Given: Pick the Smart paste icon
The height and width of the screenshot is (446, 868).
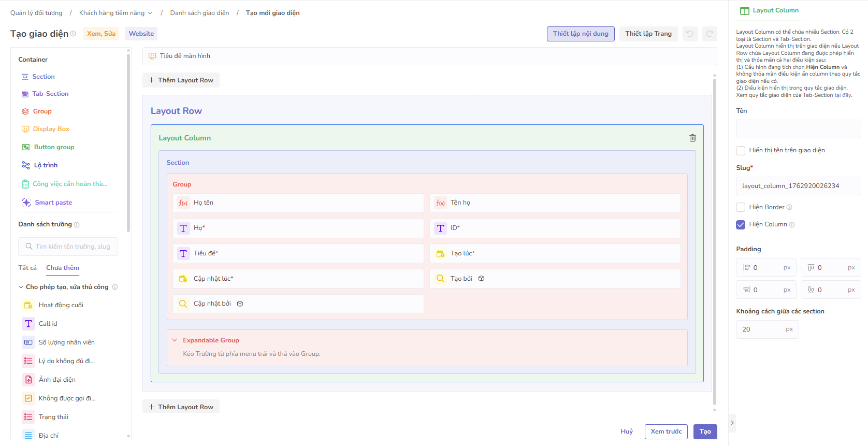Looking at the screenshot, I should tap(26, 203).
